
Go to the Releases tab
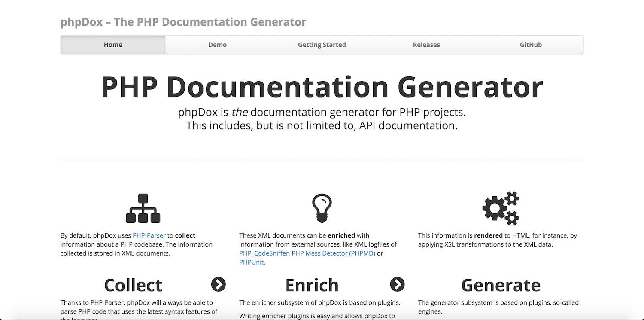tap(426, 45)
